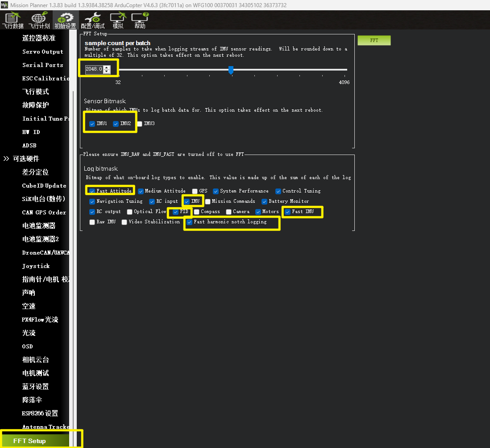490x448 pixels.
Task: Click the green FFT button
Action: pos(374,40)
